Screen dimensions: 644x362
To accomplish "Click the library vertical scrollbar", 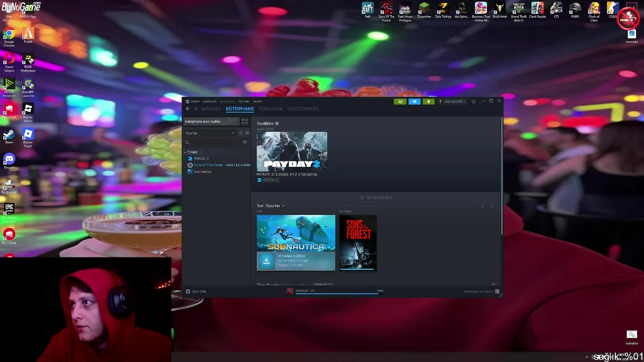I will [502, 176].
